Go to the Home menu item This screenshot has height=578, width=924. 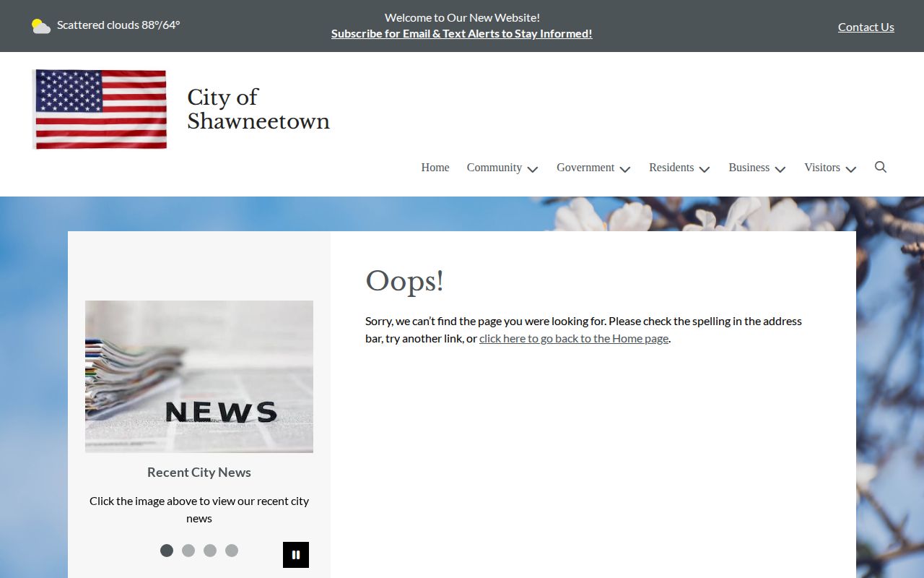tap(435, 168)
